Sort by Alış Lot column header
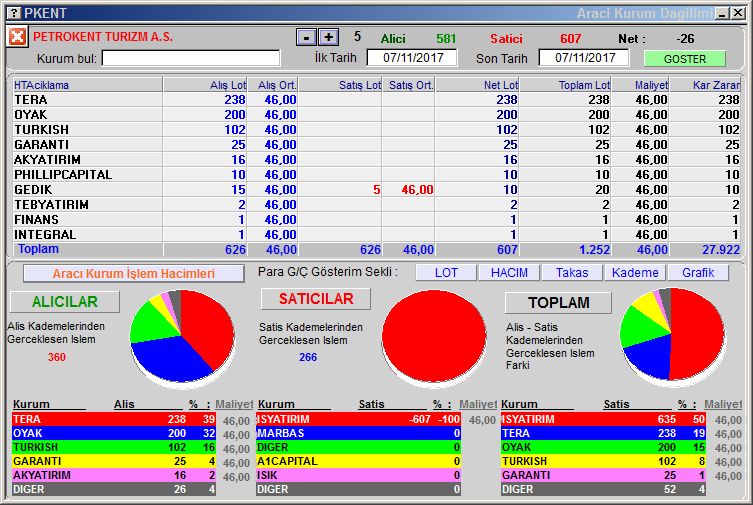The height and width of the screenshot is (505, 753). 206,85
